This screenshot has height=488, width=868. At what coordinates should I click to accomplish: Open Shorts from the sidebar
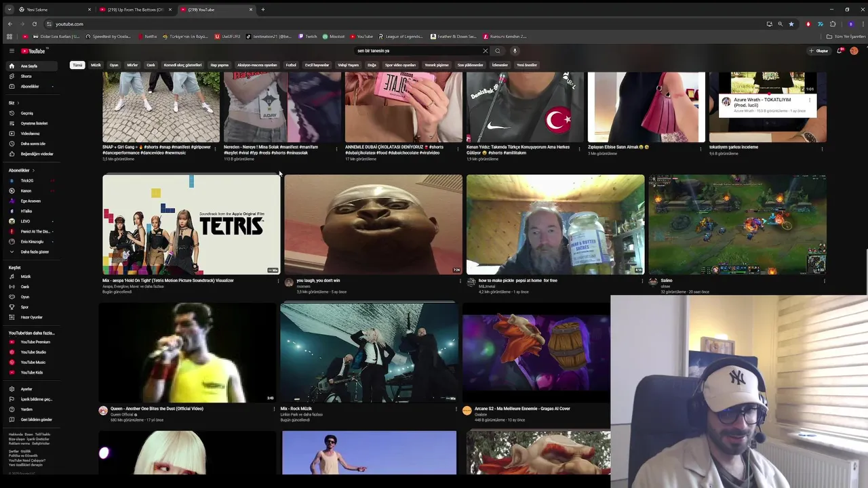[x=26, y=76]
